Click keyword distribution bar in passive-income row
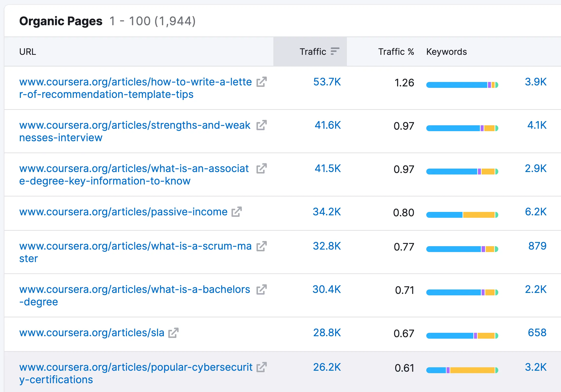The image size is (561, 392). [x=462, y=215]
